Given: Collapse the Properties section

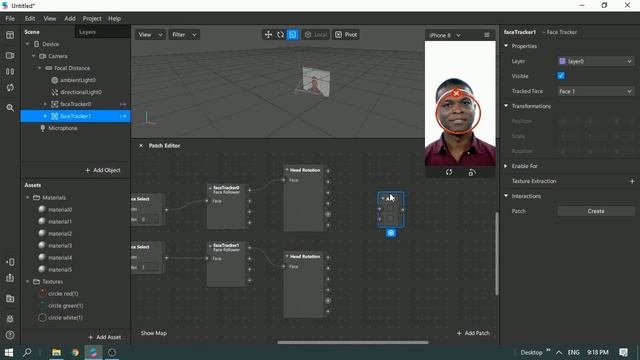Looking at the screenshot, I should coord(506,46).
